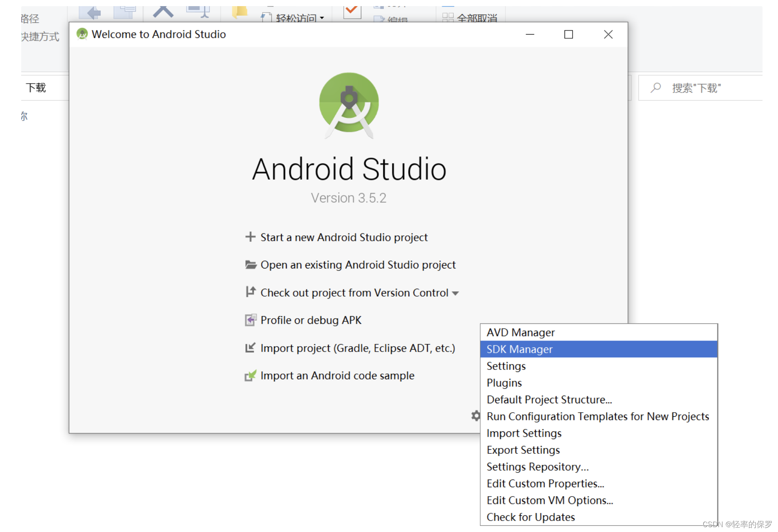Click the search magnifier icon in Explorer
778x532 pixels.
click(655, 88)
